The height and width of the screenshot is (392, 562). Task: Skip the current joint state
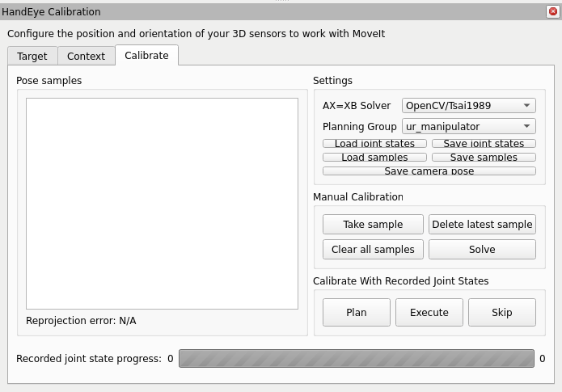[501, 312]
